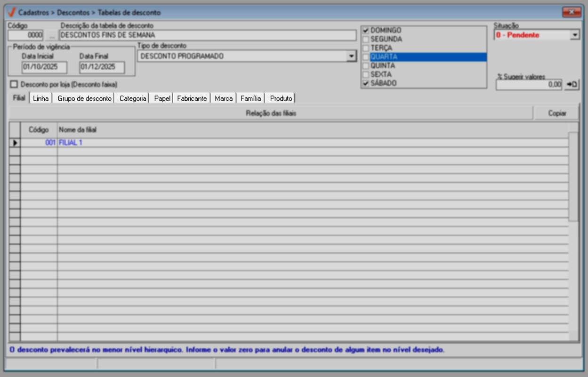588x377 pixels.
Task: Switch to the Papel tab
Action: coord(162,98)
